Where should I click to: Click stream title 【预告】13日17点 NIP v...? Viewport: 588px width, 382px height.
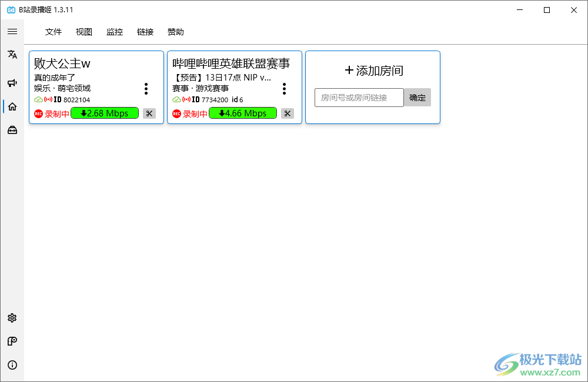(221, 78)
